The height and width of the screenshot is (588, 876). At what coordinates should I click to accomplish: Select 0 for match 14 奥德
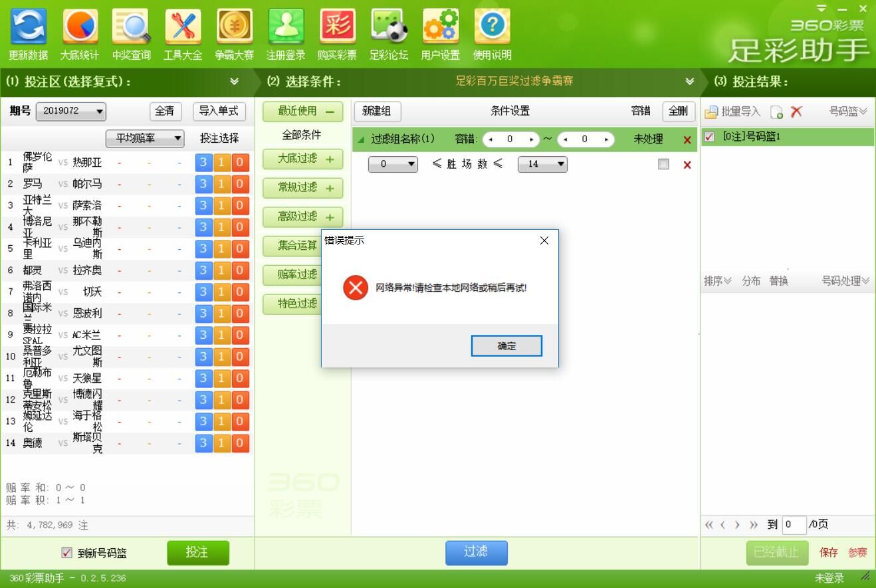[x=240, y=443]
